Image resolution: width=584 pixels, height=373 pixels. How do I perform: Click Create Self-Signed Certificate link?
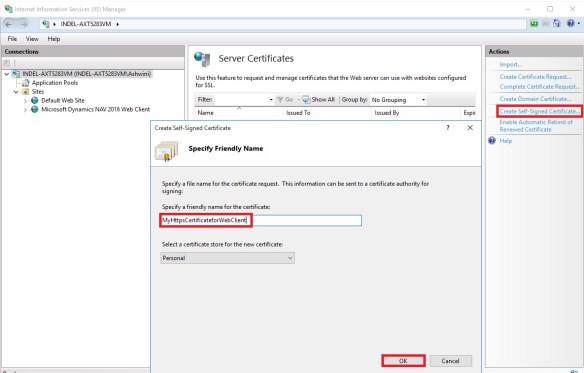540,111
